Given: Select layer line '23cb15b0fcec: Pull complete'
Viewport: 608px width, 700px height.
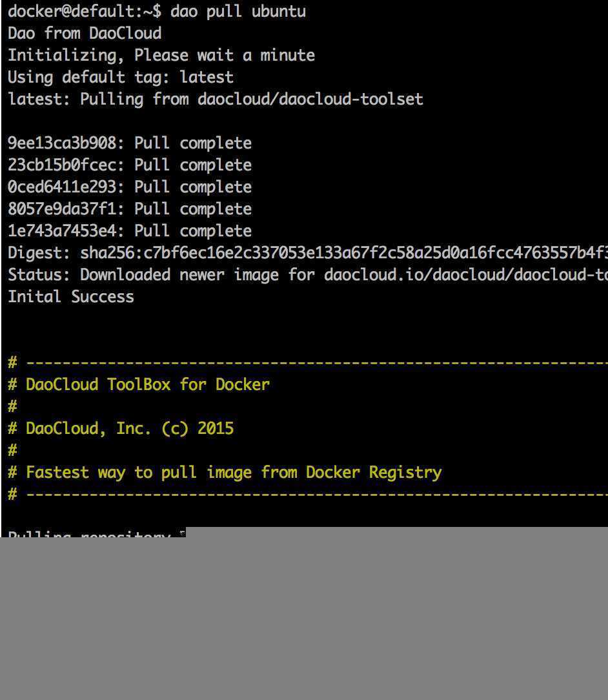Looking at the screenshot, I should [130, 165].
